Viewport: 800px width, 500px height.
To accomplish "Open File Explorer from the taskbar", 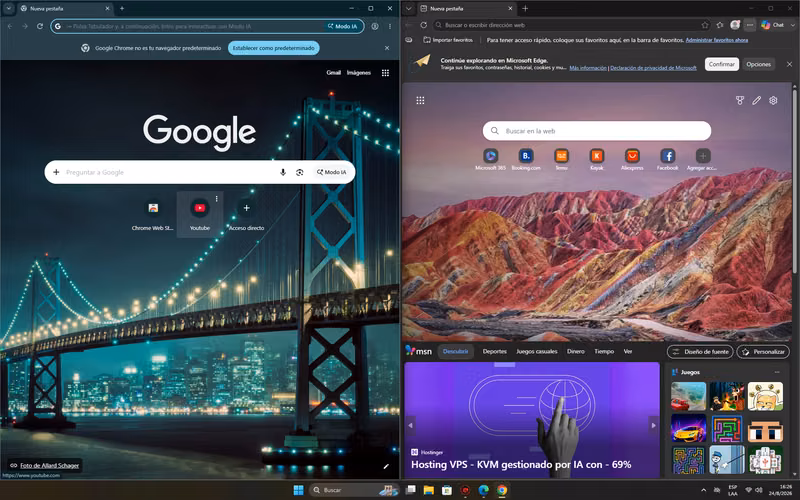I will [429, 490].
